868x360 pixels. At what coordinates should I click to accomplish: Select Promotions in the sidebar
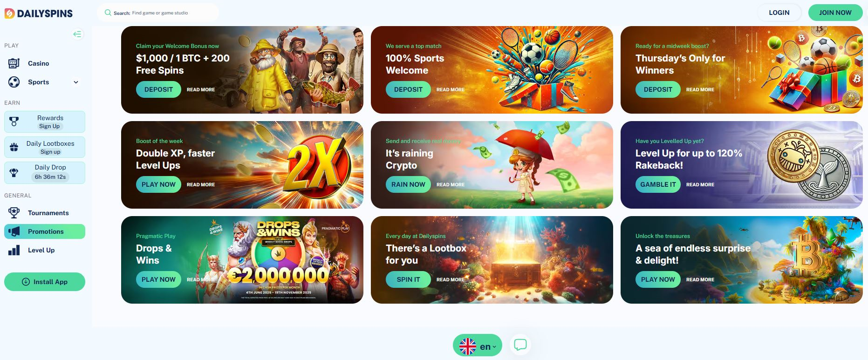coord(45,231)
